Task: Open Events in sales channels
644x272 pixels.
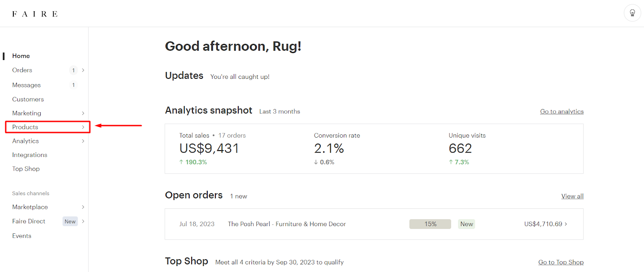Action: click(x=22, y=236)
